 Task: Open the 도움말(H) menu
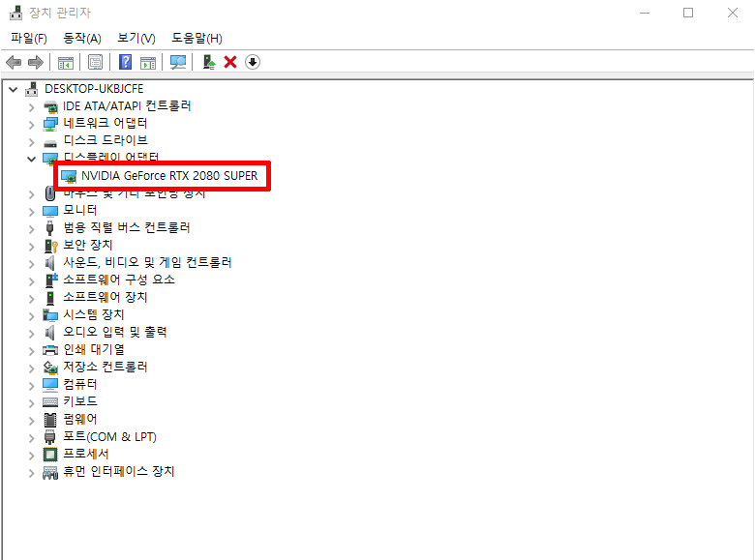tap(196, 38)
